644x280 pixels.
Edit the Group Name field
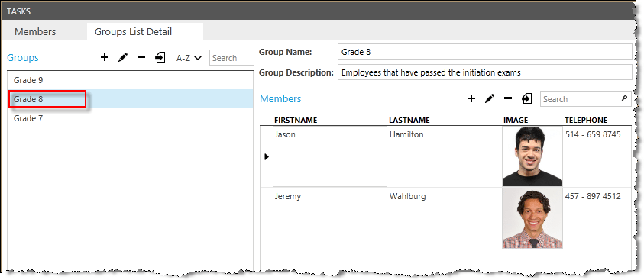[x=484, y=52]
